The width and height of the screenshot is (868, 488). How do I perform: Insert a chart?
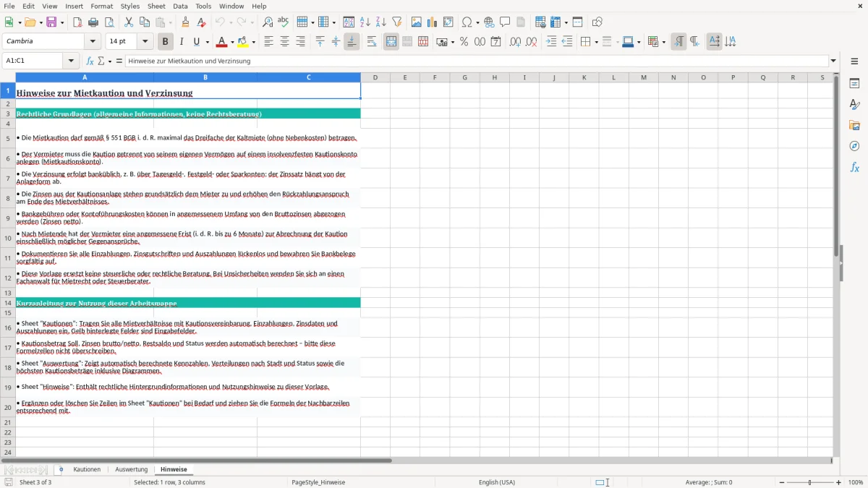coord(433,22)
